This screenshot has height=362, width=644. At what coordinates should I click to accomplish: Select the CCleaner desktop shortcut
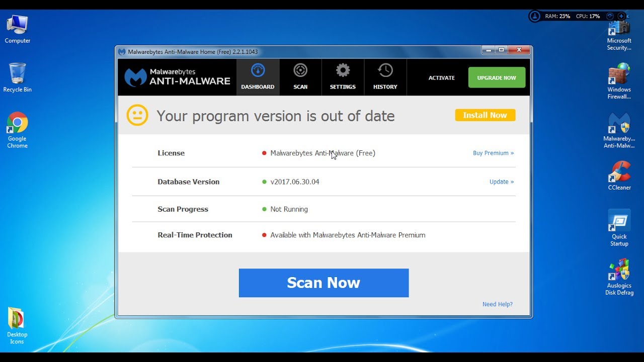619,176
